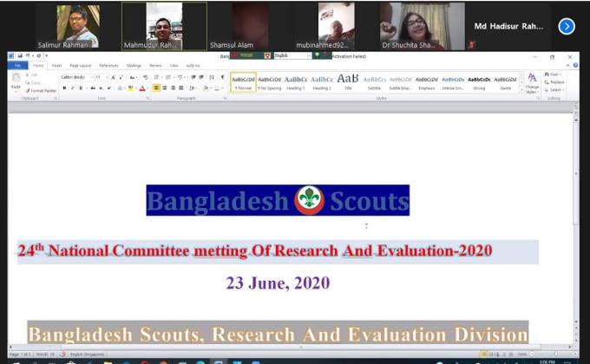Image resolution: width=590 pixels, height=364 pixels.
Task: Switch to the Insert ribbon tab
Action: click(56, 65)
